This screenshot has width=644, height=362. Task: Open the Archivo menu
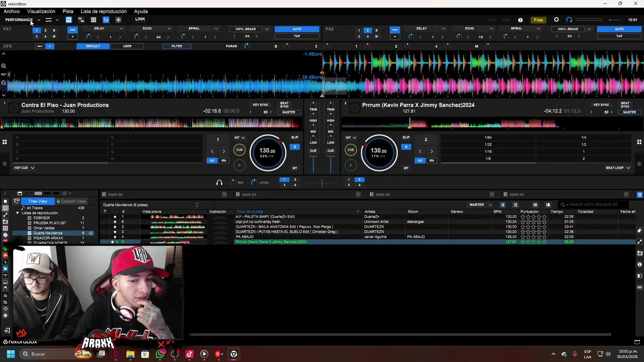click(12, 11)
